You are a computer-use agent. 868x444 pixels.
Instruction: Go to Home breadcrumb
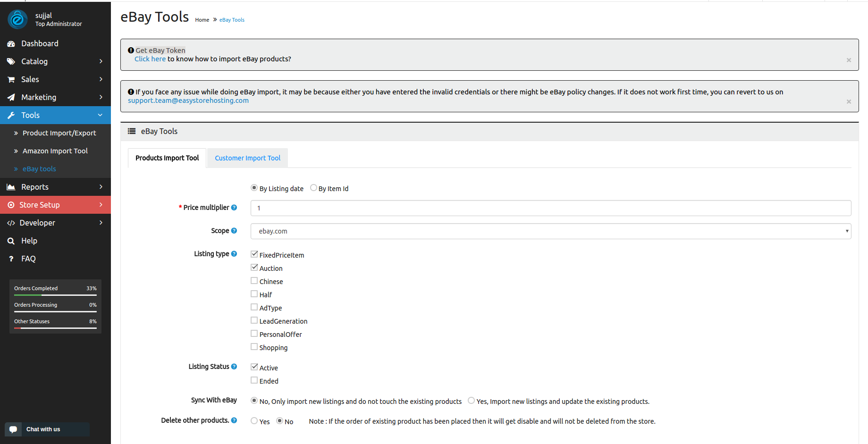pos(202,20)
